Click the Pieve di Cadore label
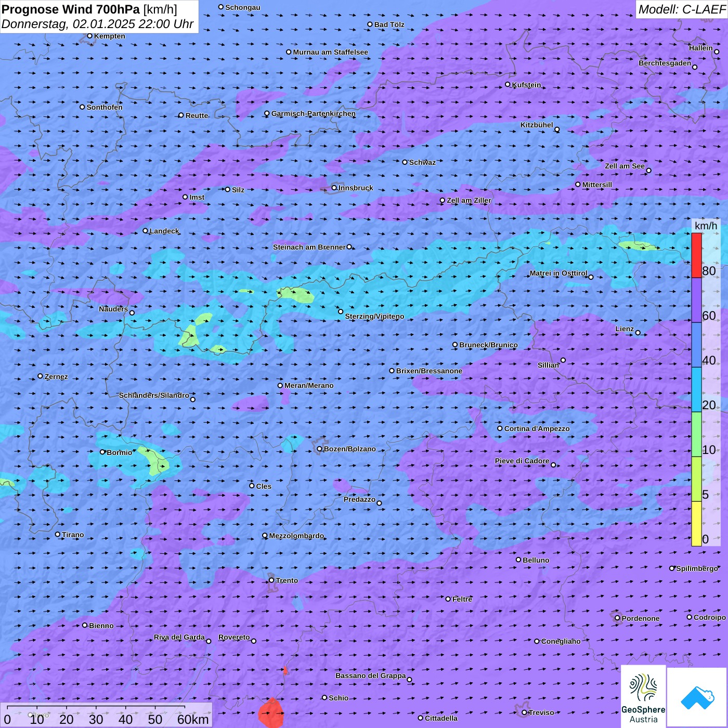728x728 pixels. (522, 461)
